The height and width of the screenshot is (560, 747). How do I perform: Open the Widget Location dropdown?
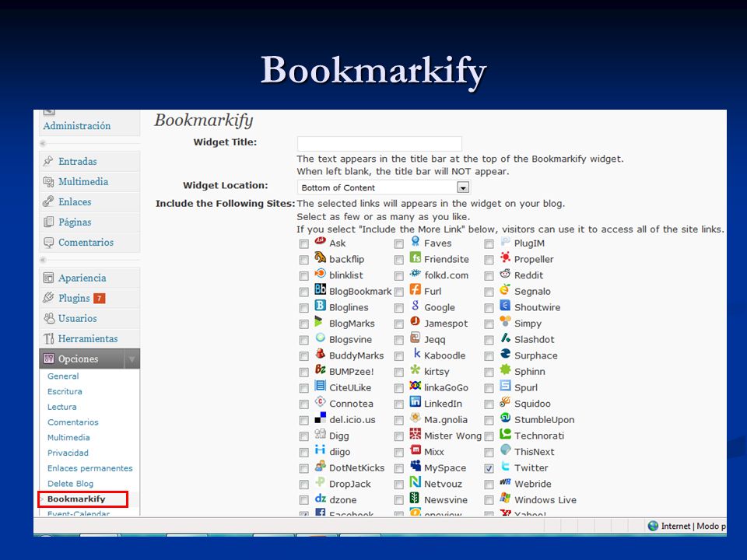384,187
